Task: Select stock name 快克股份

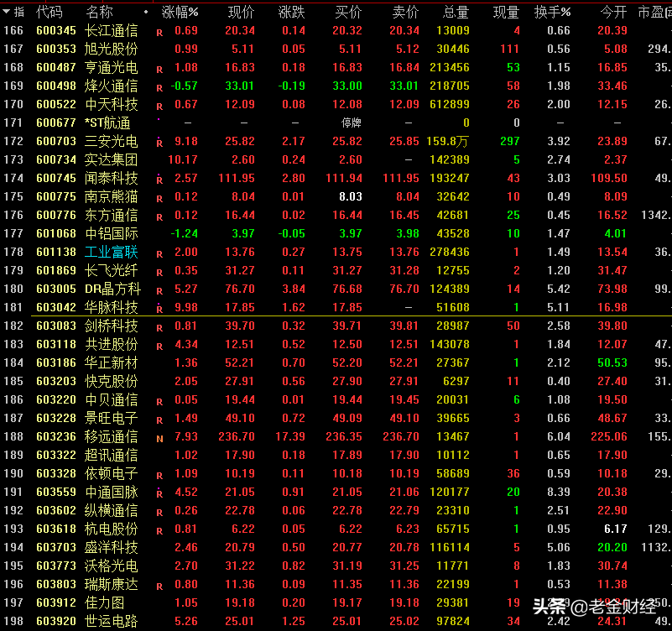Action: tap(111, 381)
